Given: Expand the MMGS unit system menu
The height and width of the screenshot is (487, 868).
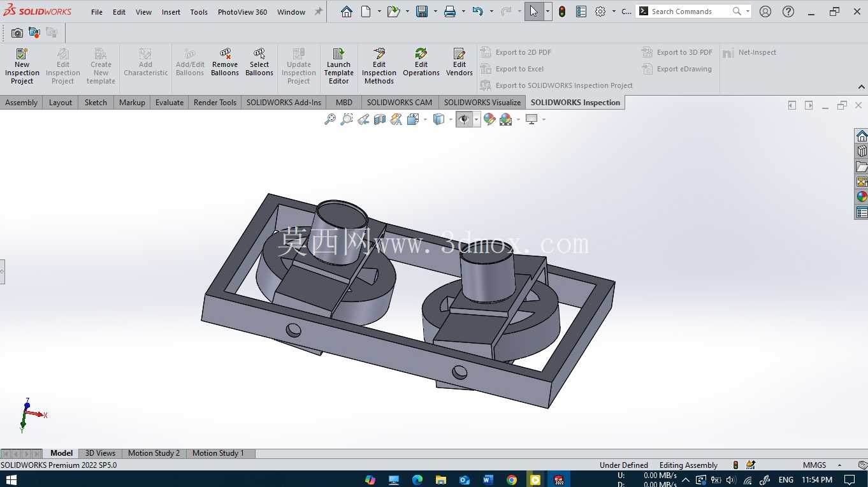Looking at the screenshot, I should coord(839,465).
